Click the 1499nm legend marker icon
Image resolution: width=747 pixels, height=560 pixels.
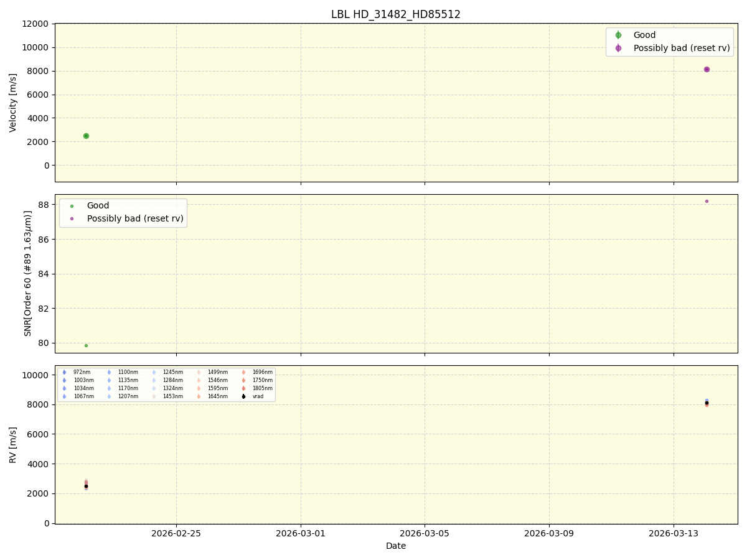[x=199, y=371]
